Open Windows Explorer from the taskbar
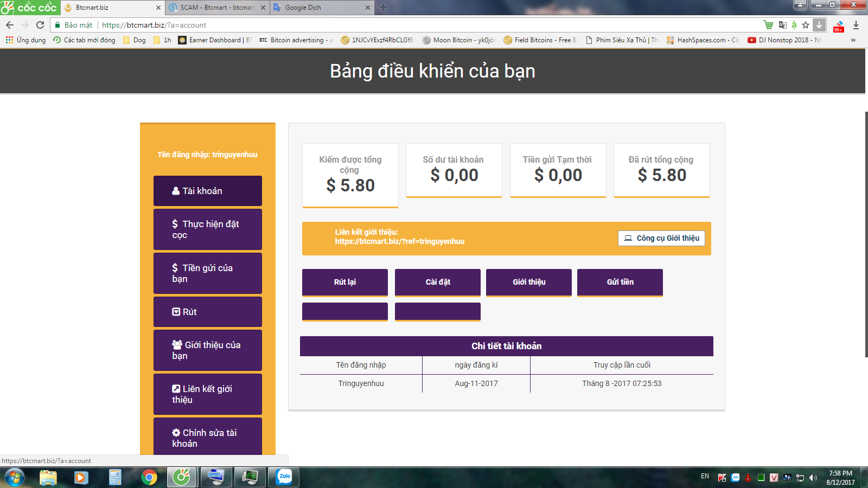The height and width of the screenshot is (488, 868). (x=48, y=477)
